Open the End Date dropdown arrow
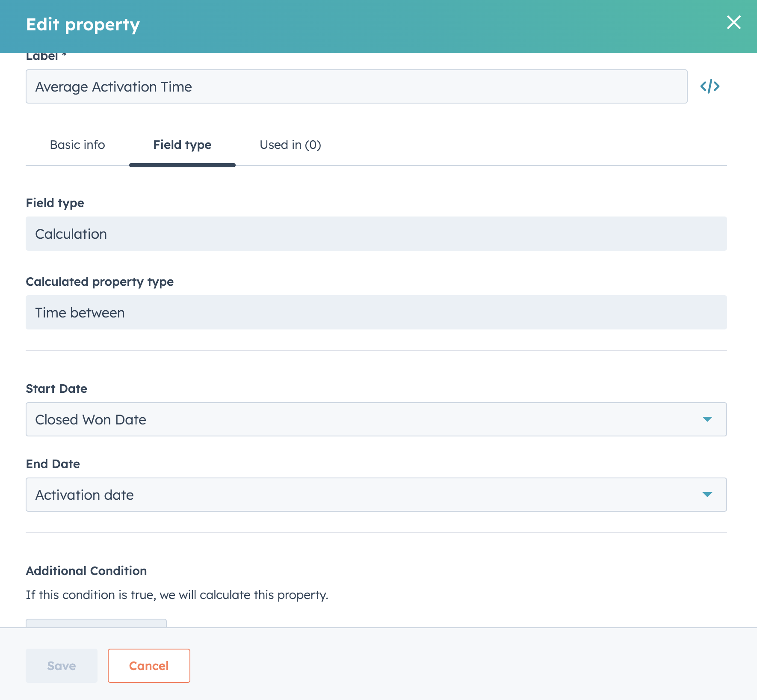Viewport: 757px width, 700px height. (708, 495)
